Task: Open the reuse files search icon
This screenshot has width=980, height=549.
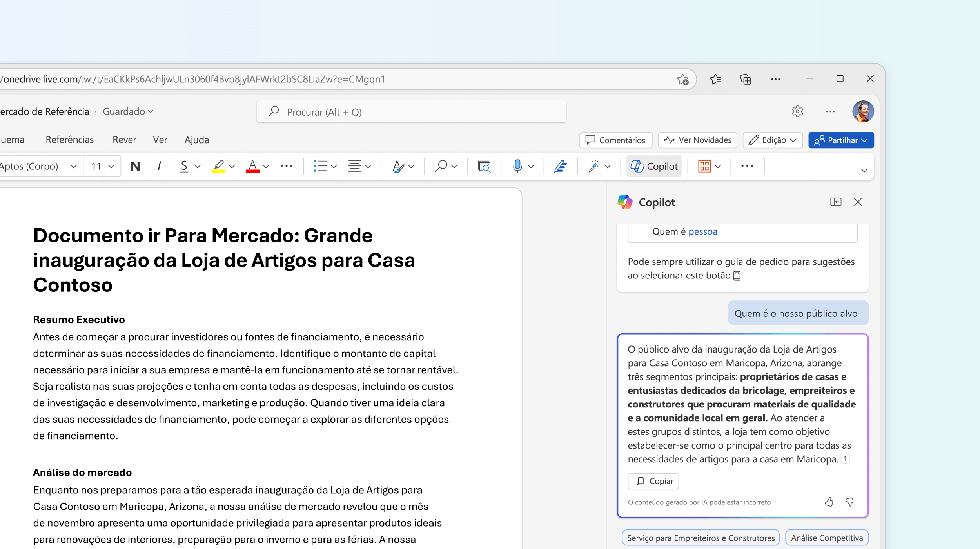Action: [x=484, y=166]
